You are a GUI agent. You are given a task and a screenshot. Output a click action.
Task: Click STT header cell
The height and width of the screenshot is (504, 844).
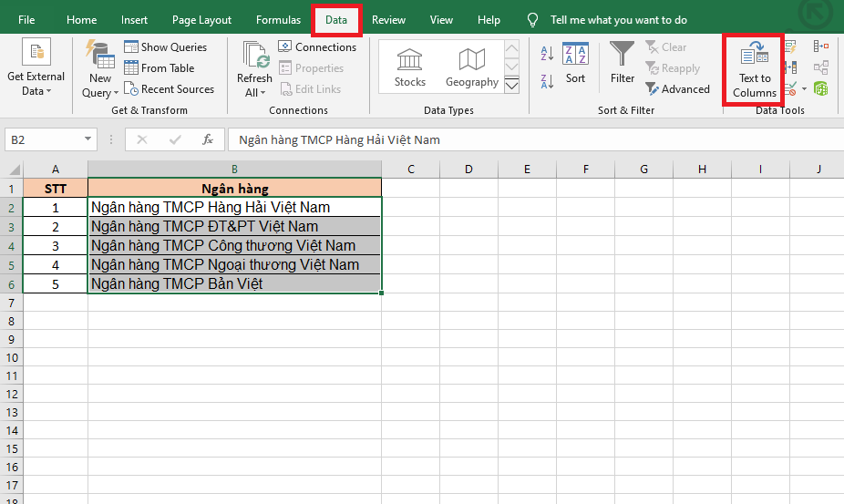56,189
